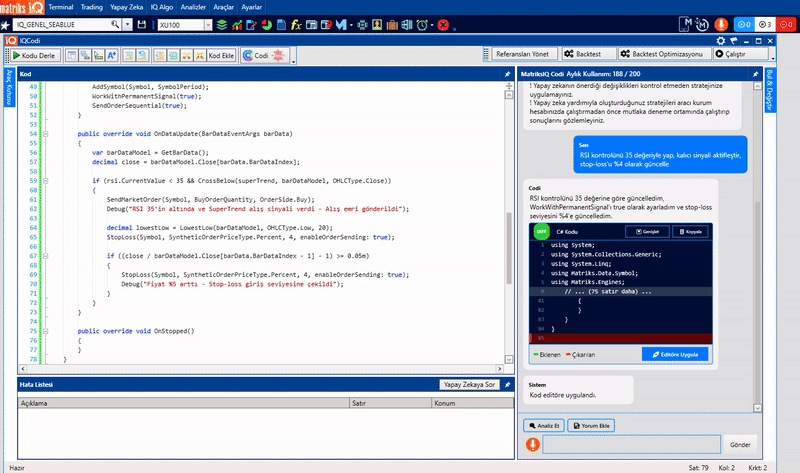This screenshot has height=473, width=800.
Task: Click the A+ font increase icon
Action: [111, 55]
